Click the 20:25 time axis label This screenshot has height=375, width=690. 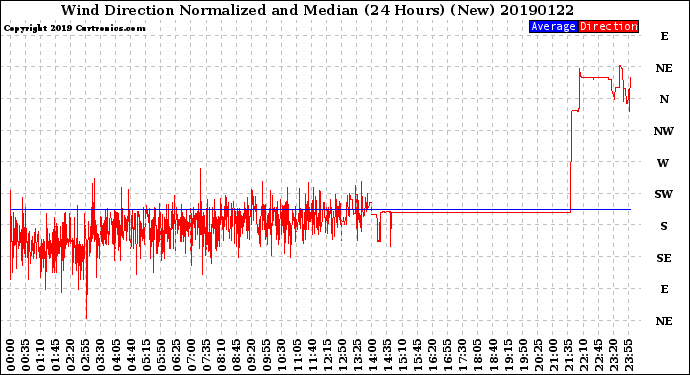point(538,355)
